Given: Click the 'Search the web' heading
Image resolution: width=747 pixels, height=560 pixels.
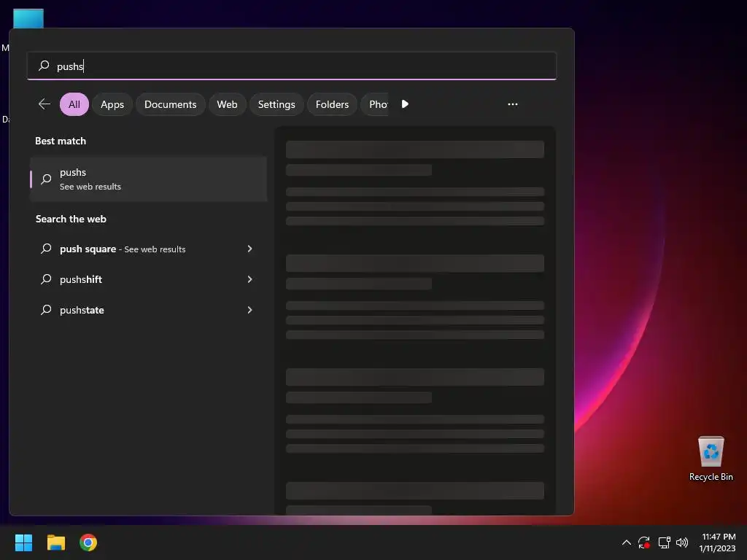Looking at the screenshot, I should [x=71, y=219].
